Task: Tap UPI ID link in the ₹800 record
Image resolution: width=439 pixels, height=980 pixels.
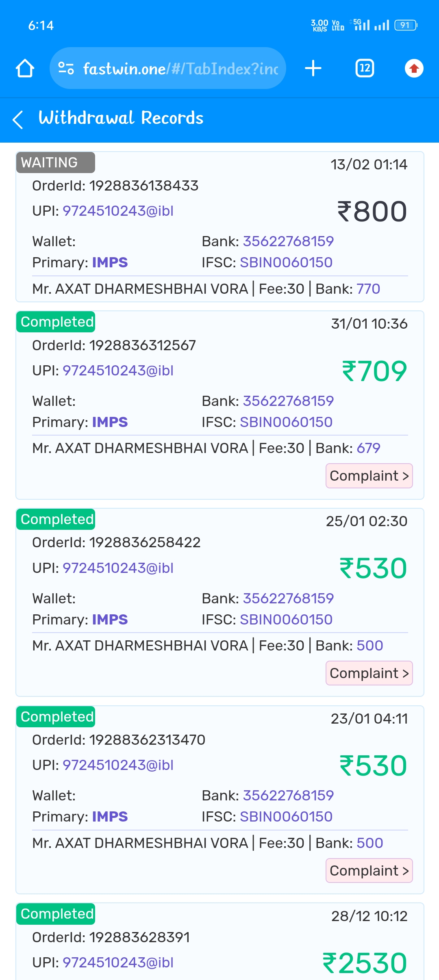Action: (x=118, y=211)
